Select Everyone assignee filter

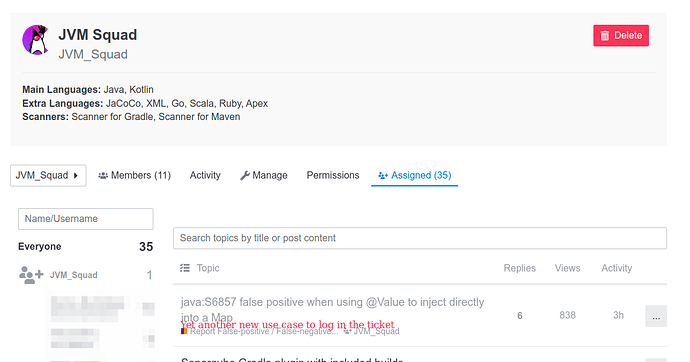tap(85, 246)
